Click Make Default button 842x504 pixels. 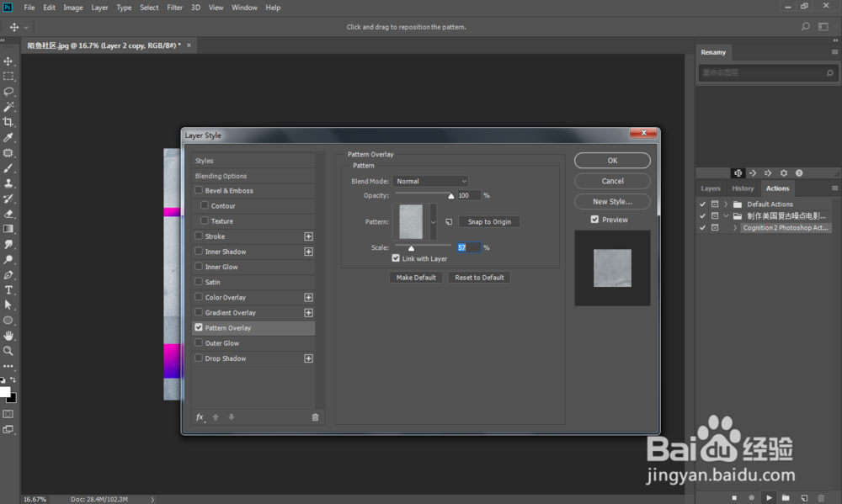pyautogui.click(x=416, y=278)
